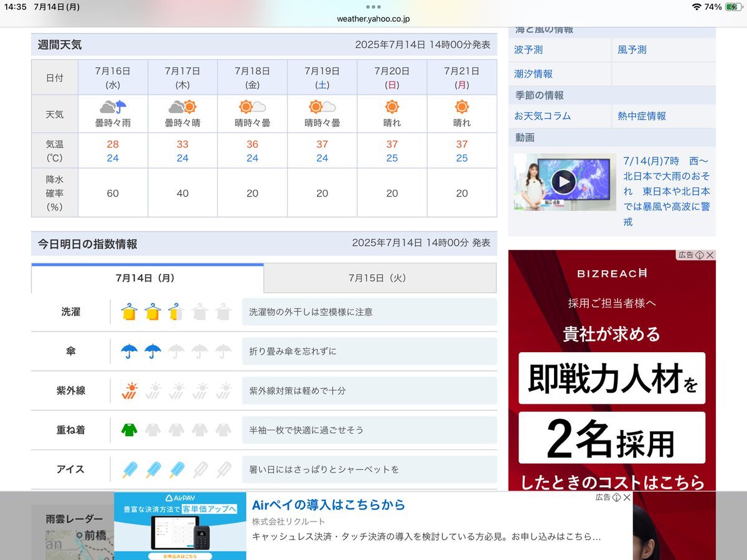Click the third blue ice pop icon
The image size is (747, 560).
coord(176,469)
